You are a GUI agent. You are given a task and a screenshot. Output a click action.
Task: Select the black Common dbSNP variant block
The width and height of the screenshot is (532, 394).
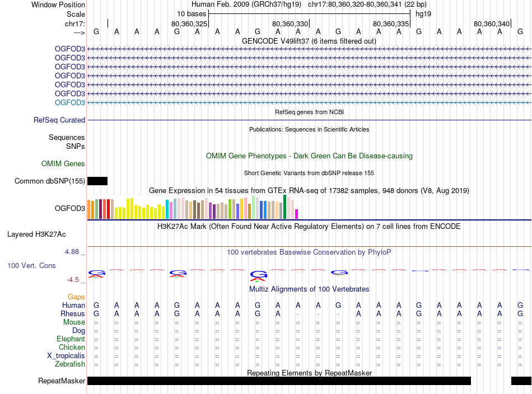pos(97,181)
